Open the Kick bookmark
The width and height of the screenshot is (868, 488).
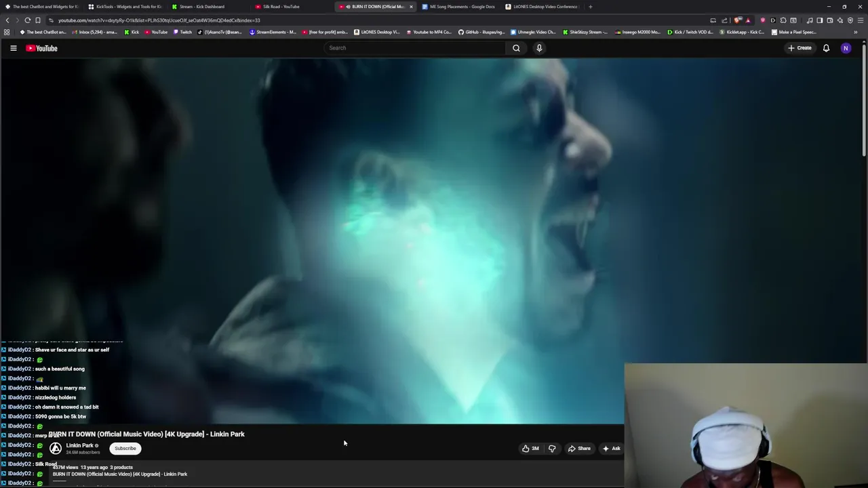point(132,32)
